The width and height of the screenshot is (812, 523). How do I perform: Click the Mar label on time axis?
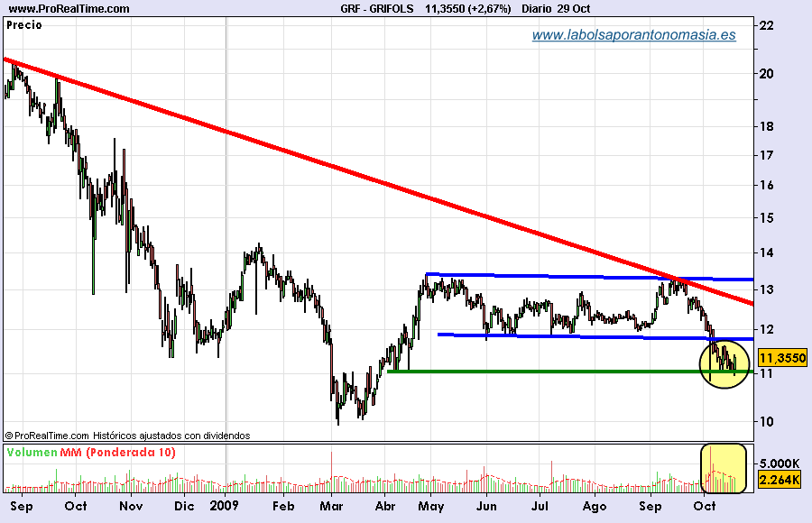331,506
